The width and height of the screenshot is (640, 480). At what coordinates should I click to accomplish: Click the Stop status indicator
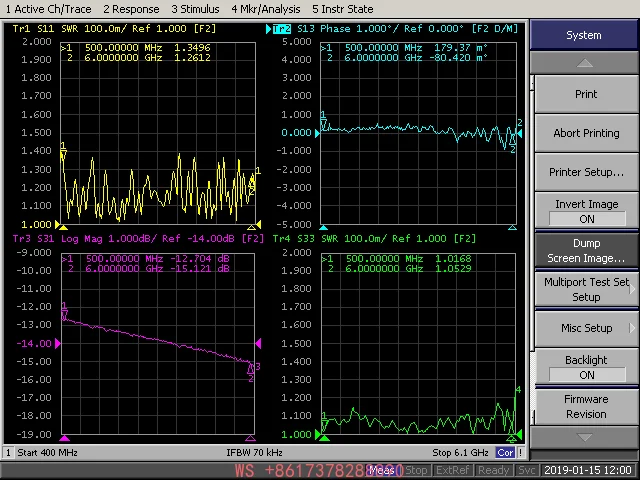(x=416, y=471)
